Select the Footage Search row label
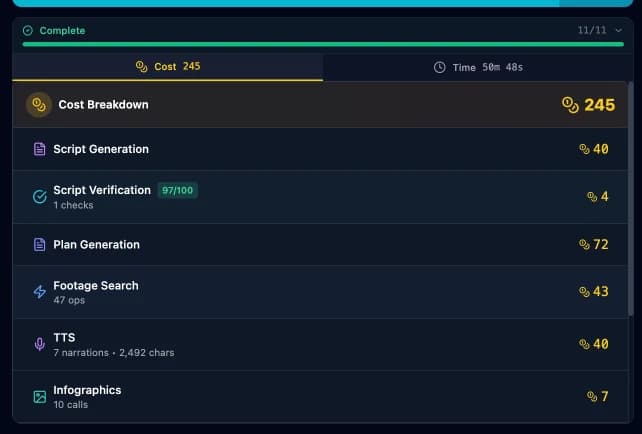Screen dimensions: 642x434 click(96, 285)
